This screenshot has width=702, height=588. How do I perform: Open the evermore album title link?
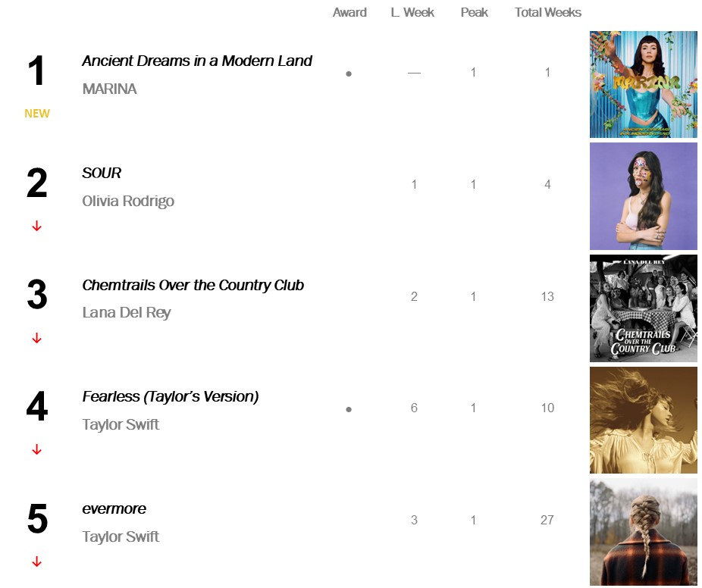(114, 509)
